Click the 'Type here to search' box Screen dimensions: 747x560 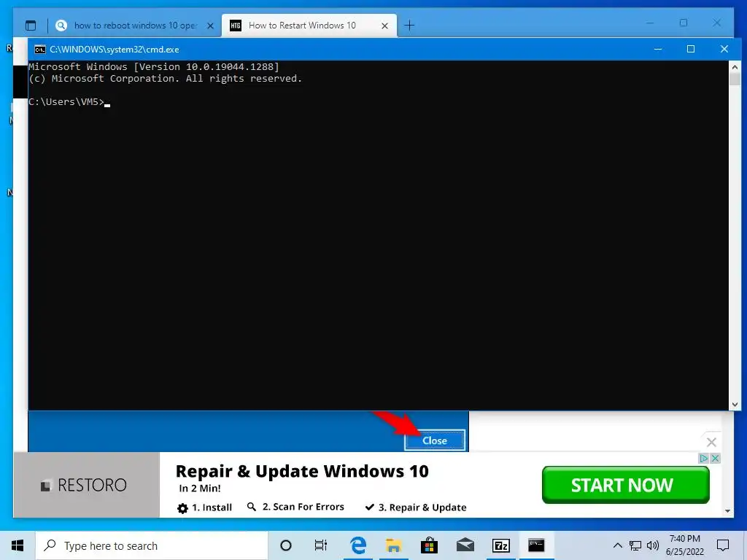coord(152,545)
